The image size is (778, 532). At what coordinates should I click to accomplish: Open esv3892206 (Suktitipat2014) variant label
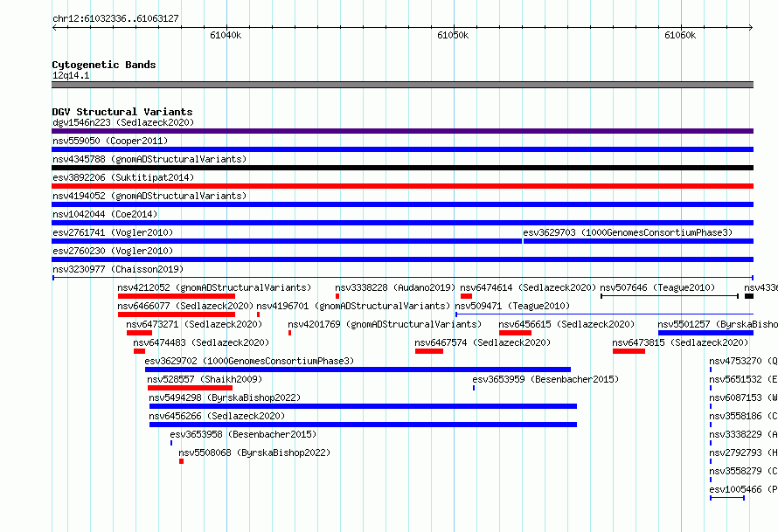[123, 177]
